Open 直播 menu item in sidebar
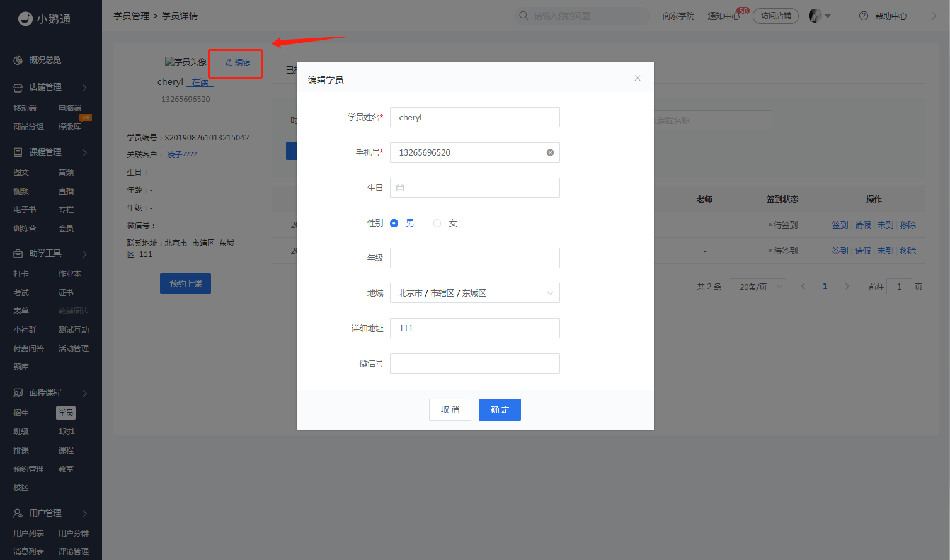This screenshot has height=560, width=950. coord(66,191)
